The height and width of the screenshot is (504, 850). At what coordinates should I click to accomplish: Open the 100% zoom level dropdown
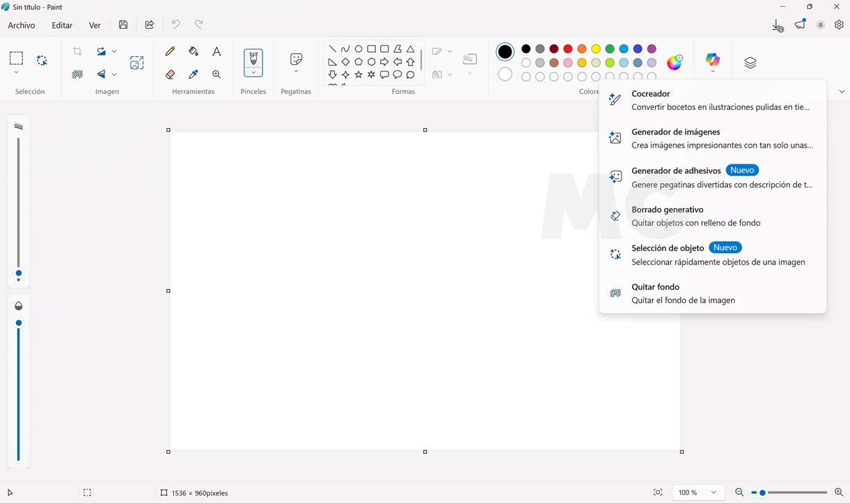[698, 493]
